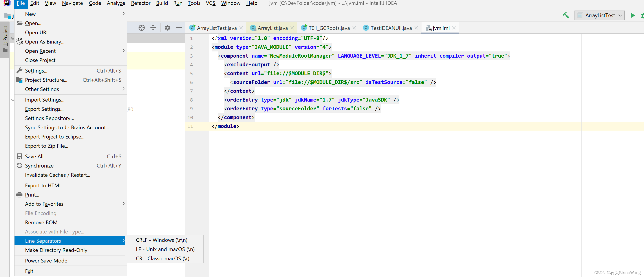Open the Tools menu

coord(194,3)
